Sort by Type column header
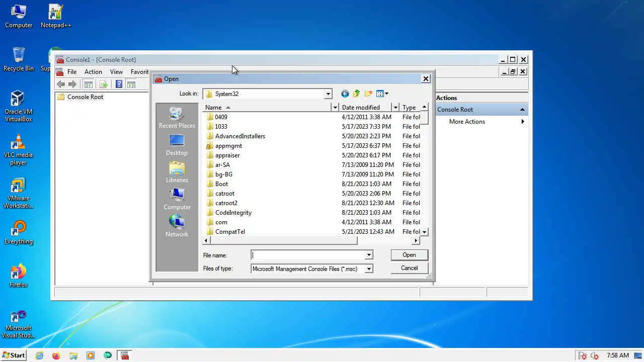This screenshot has width=644, height=362. 410,108
